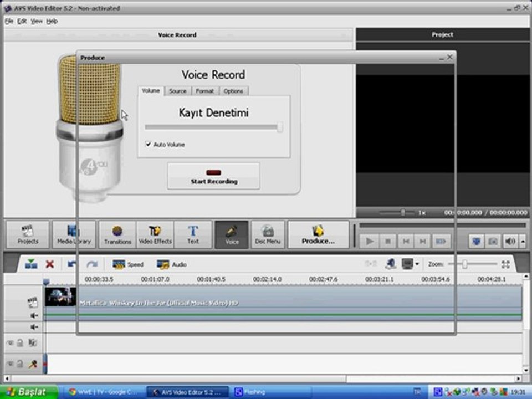Click the Redo arrow icon
The image size is (532, 399).
(92, 264)
